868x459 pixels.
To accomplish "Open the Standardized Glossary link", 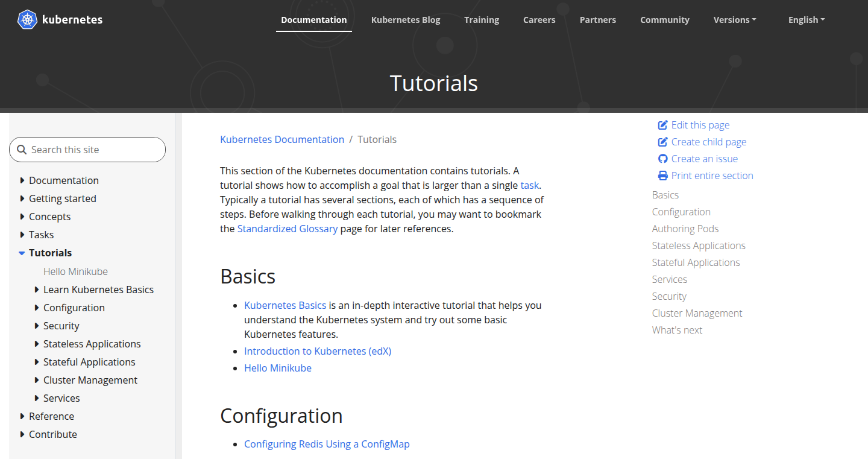I will tap(288, 229).
